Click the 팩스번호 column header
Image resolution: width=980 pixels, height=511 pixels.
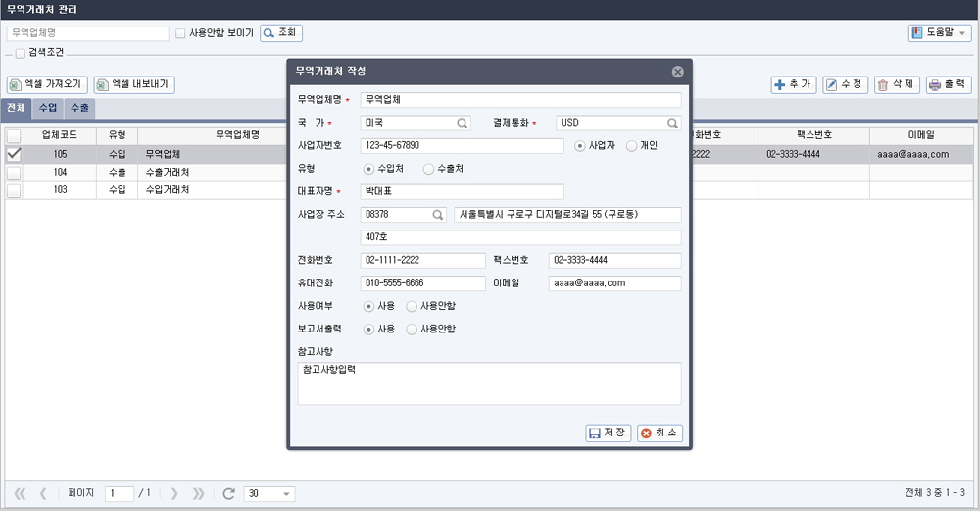[x=814, y=135]
